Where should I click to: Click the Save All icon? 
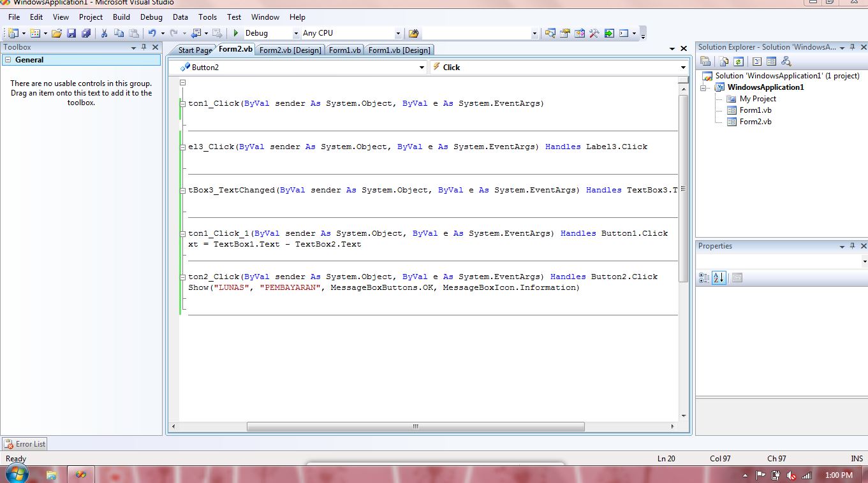point(85,33)
